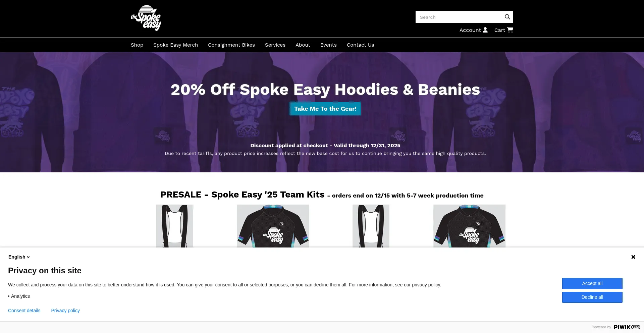644x333 pixels.
Task: Click the search magnifier icon
Action: [x=507, y=17]
